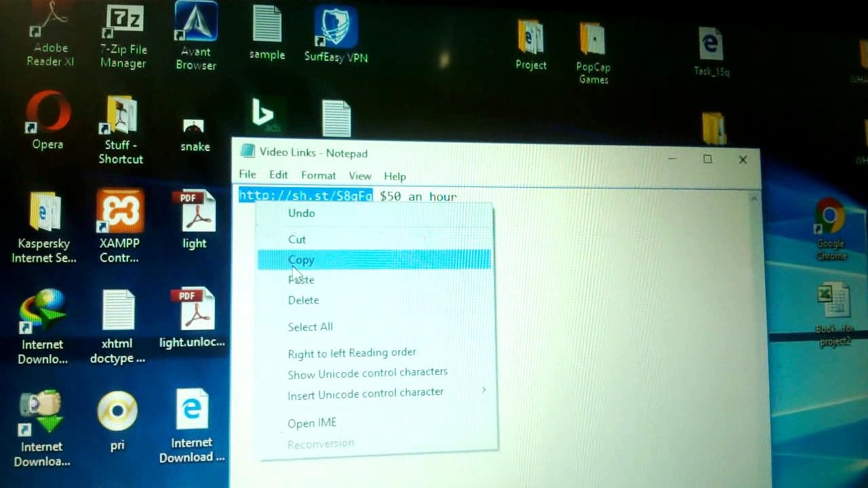Open the Edit menu in Notepad

[x=278, y=175]
